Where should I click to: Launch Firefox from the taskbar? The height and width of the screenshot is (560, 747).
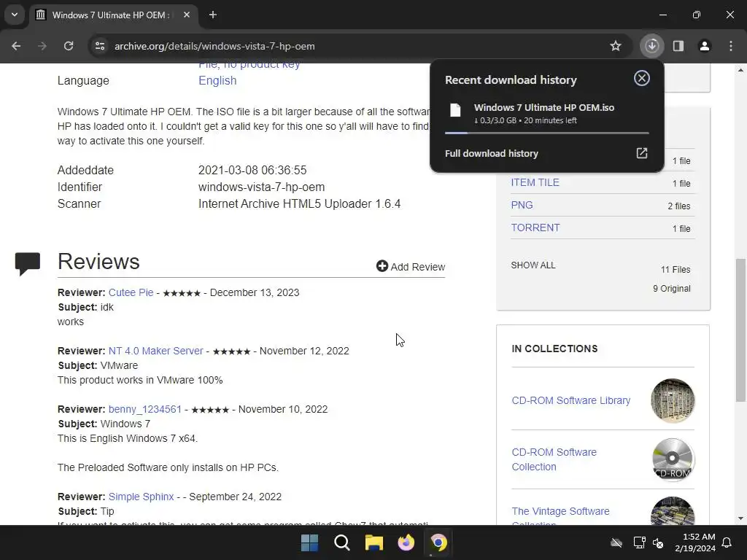406,542
